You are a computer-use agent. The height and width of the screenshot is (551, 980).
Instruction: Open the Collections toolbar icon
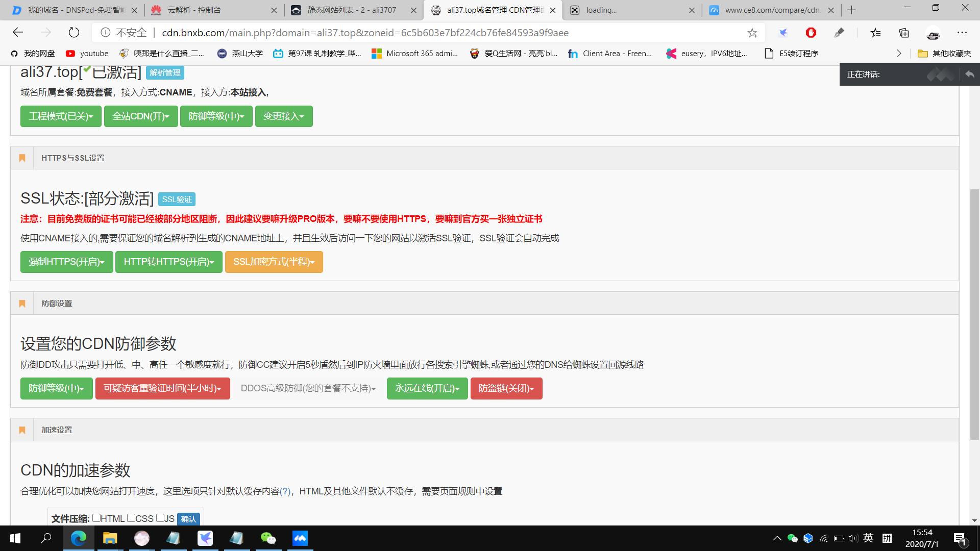point(904,33)
